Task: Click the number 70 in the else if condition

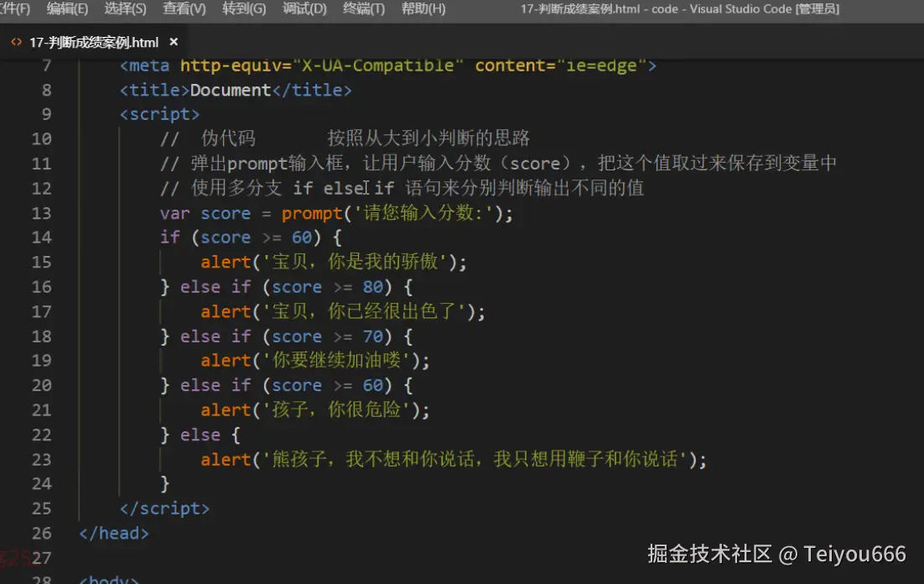Action: (372, 336)
